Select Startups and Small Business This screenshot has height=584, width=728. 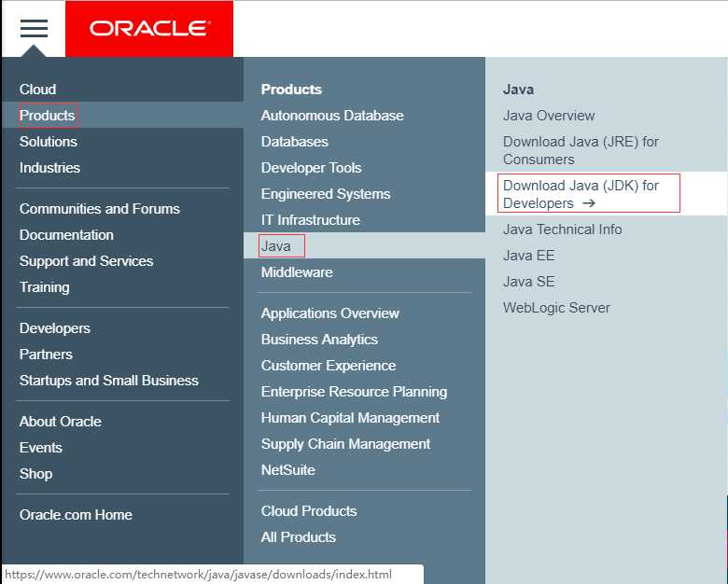click(109, 381)
